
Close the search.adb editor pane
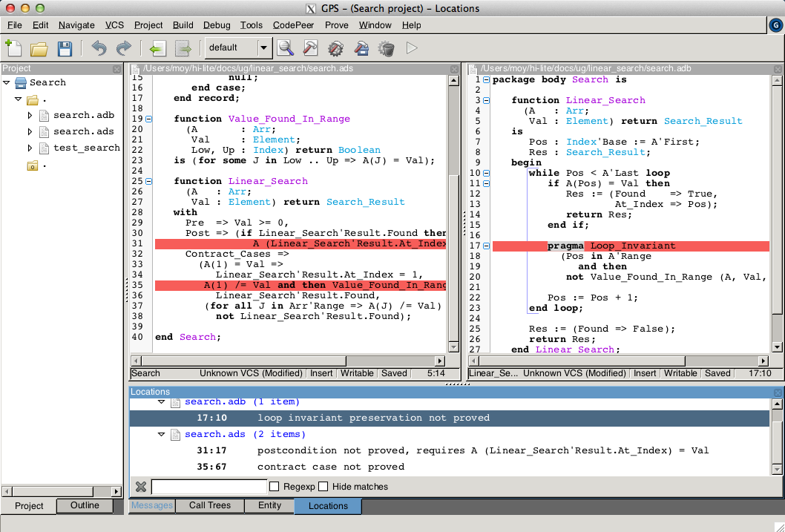pos(778,69)
